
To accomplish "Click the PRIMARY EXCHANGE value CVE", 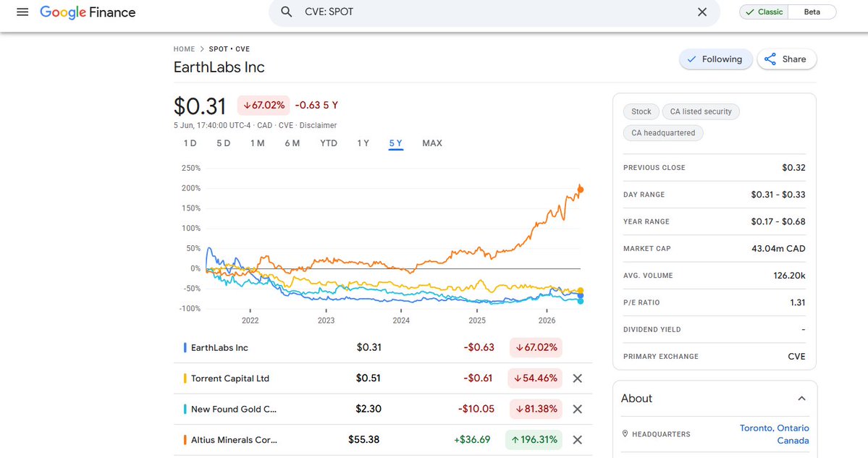I will (x=796, y=357).
